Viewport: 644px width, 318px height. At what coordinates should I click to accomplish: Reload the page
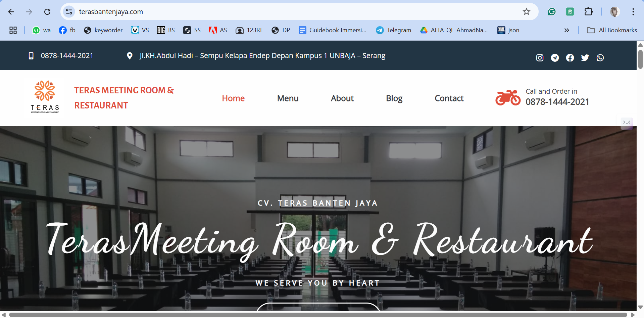click(47, 12)
